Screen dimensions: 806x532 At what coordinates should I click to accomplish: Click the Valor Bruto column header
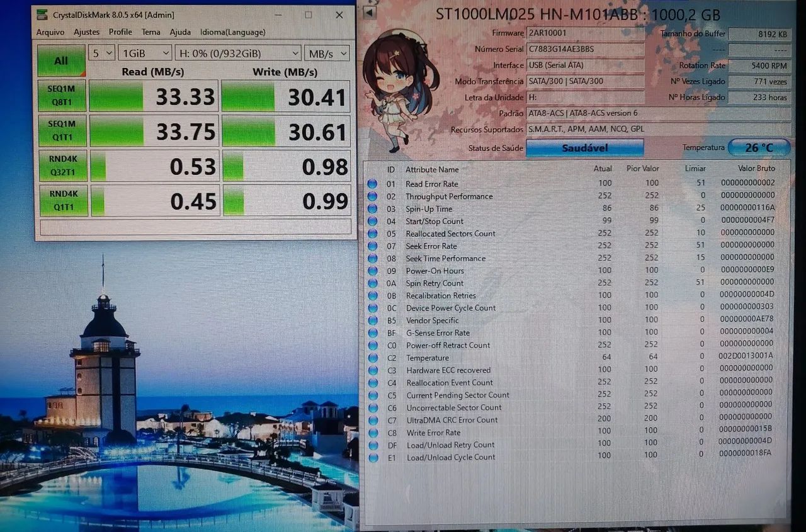click(x=756, y=169)
